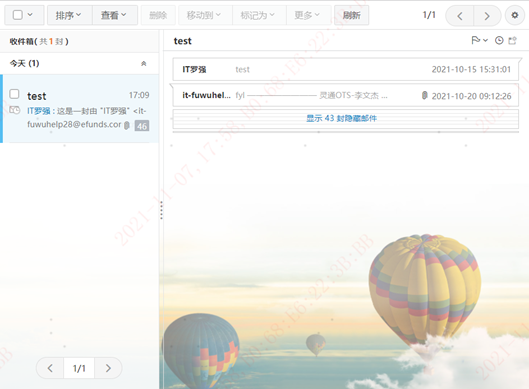Click the 刷新 refresh button
529x389 pixels.
tap(351, 15)
